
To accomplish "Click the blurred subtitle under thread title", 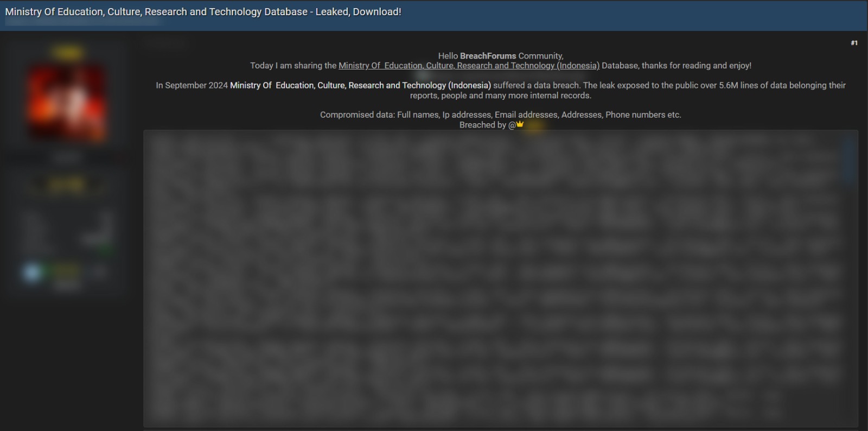I will [82, 23].
